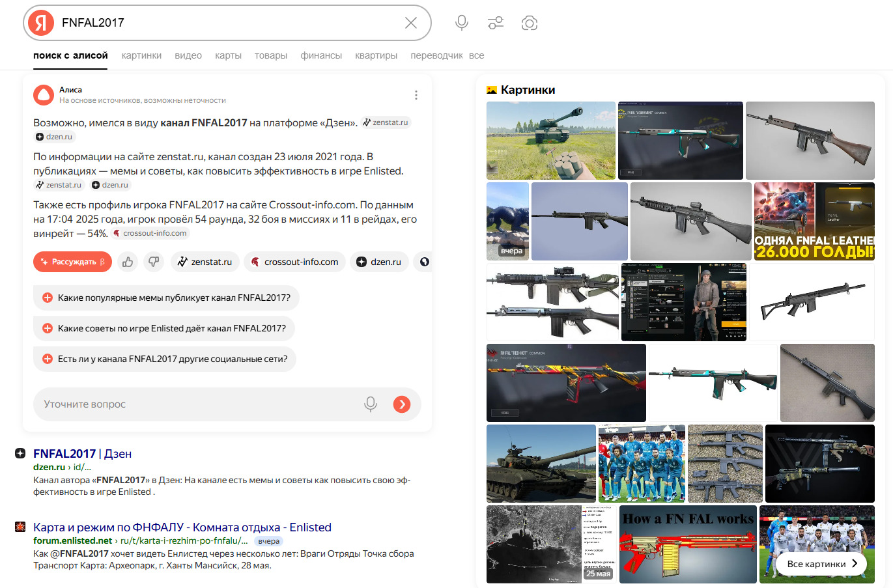Viewport: 893px width, 588px height.
Task: Dislike the Alisa answer with thumbs down
Action: coord(154,262)
